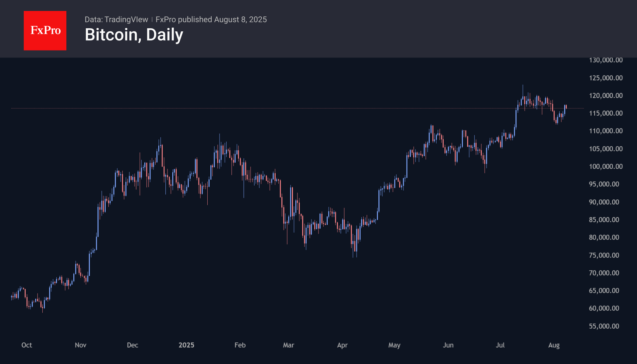This screenshot has width=637, height=364.
Task: Click the "Bitcoin, Daily" chart title
Action: click(x=134, y=35)
